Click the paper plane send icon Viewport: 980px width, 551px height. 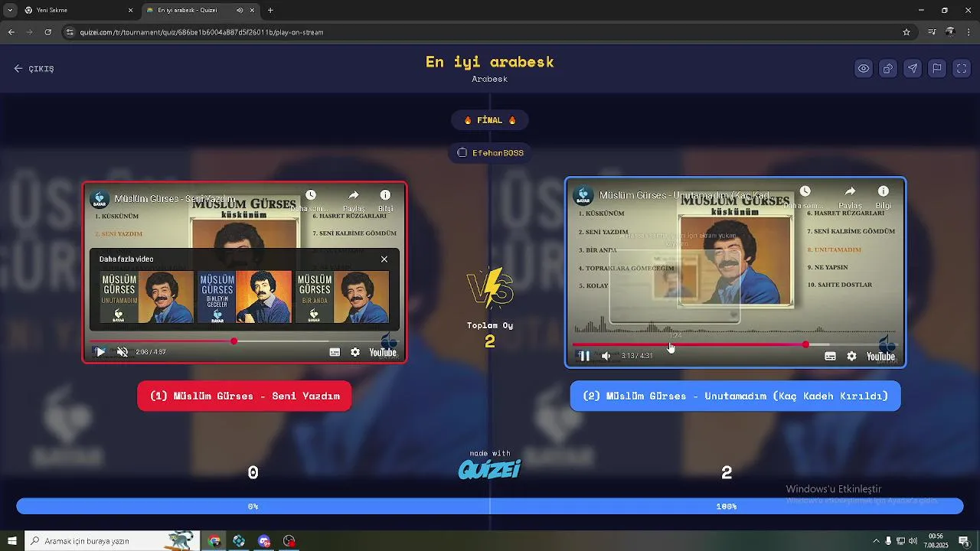pyautogui.click(x=913, y=68)
